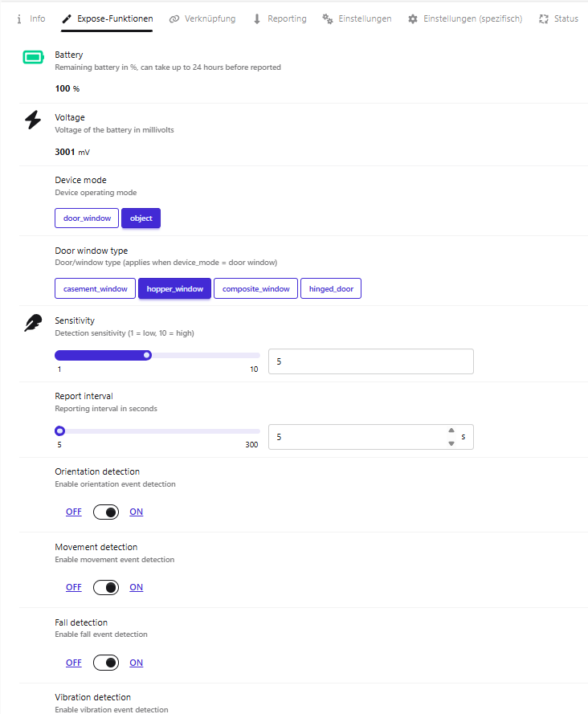
Task: Open the Einstellungen (spezifisch) tab
Action: (x=465, y=18)
